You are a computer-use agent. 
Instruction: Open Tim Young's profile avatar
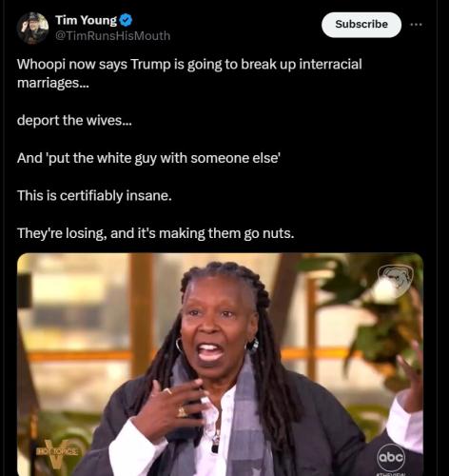[32, 28]
